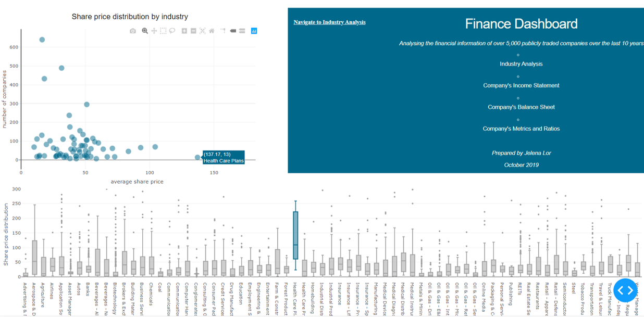The height and width of the screenshot is (318, 644).
Task: Open Company's Balance Sheet page
Action: [521, 107]
